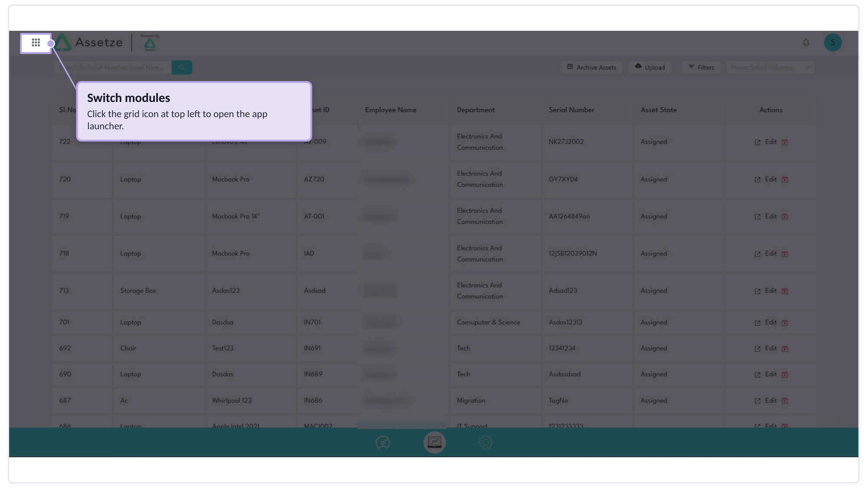868x488 pixels.
Task: Open dashboard gauge icon in bottom bar
Action: pyautogui.click(x=383, y=442)
